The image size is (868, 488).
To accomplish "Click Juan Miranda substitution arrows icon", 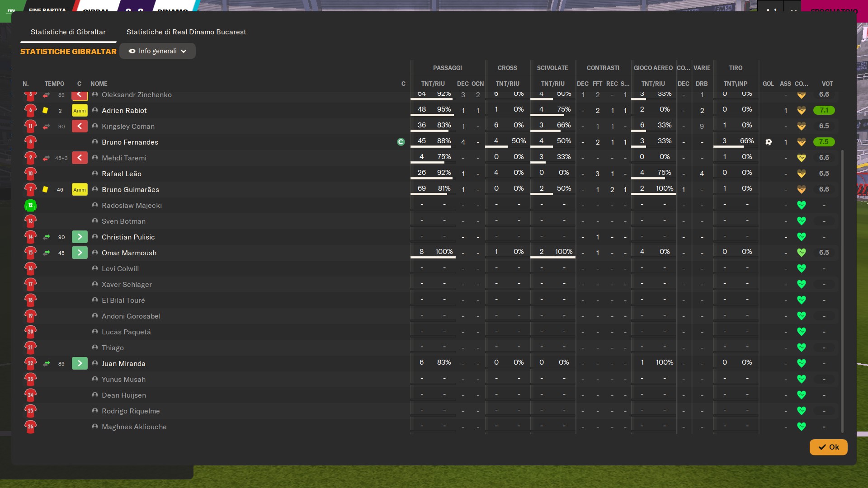I will [x=47, y=363].
